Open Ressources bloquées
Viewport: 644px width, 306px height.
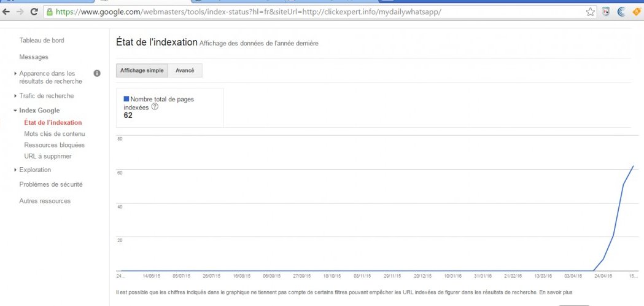(54, 145)
